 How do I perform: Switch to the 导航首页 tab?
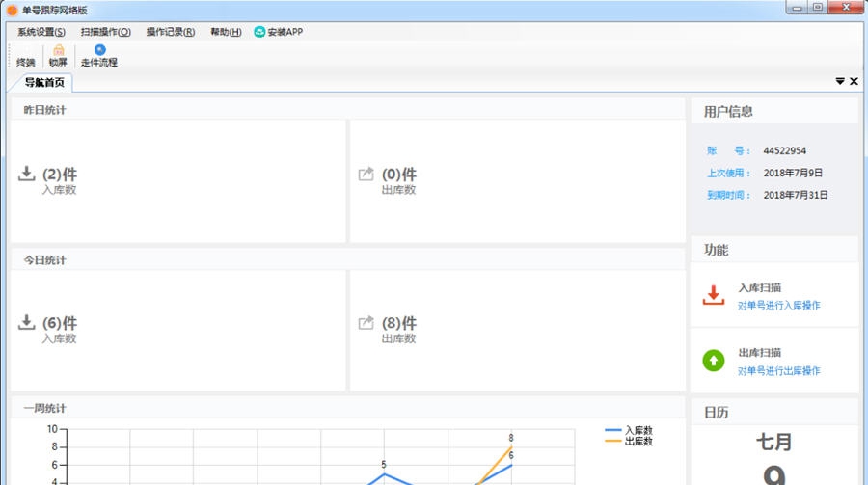(43, 82)
